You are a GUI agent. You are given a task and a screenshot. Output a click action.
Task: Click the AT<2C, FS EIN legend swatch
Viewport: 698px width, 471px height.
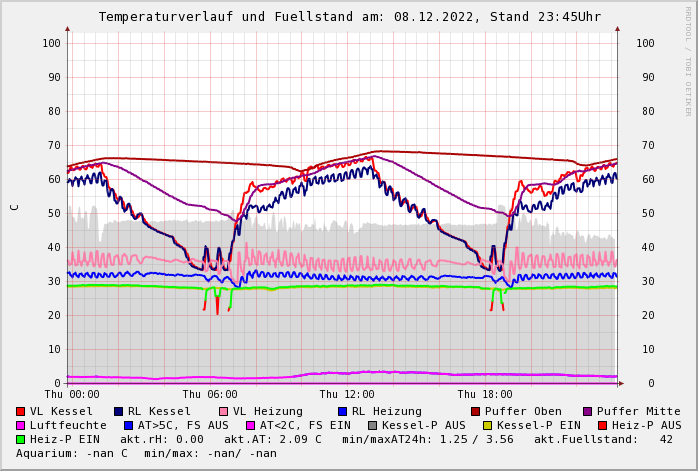tap(250, 425)
